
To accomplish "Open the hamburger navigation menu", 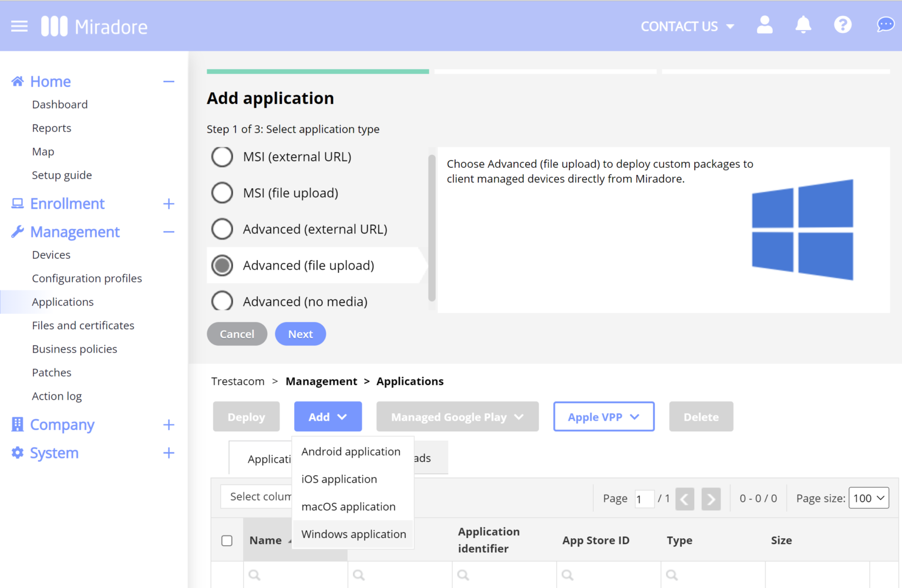I will (x=19, y=25).
